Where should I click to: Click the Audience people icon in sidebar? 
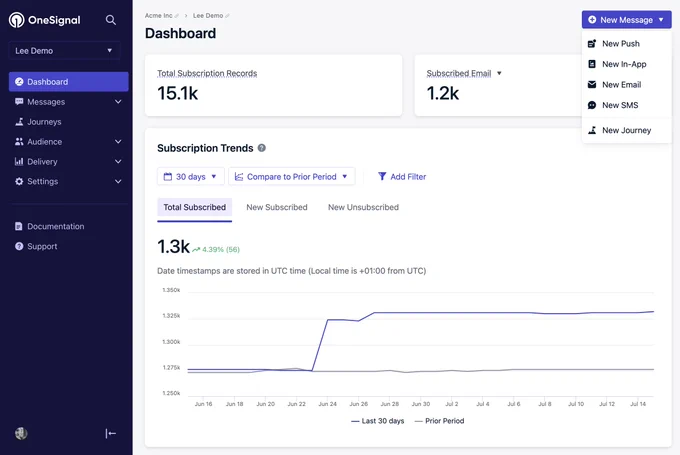click(x=19, y=141)
